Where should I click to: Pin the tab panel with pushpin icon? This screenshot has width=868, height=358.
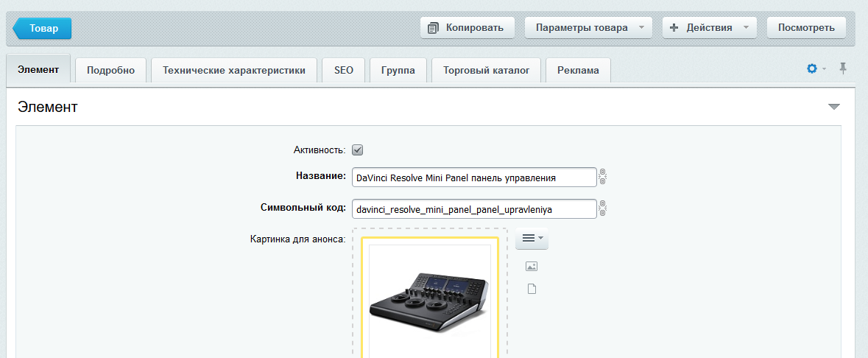click(843, 69)
